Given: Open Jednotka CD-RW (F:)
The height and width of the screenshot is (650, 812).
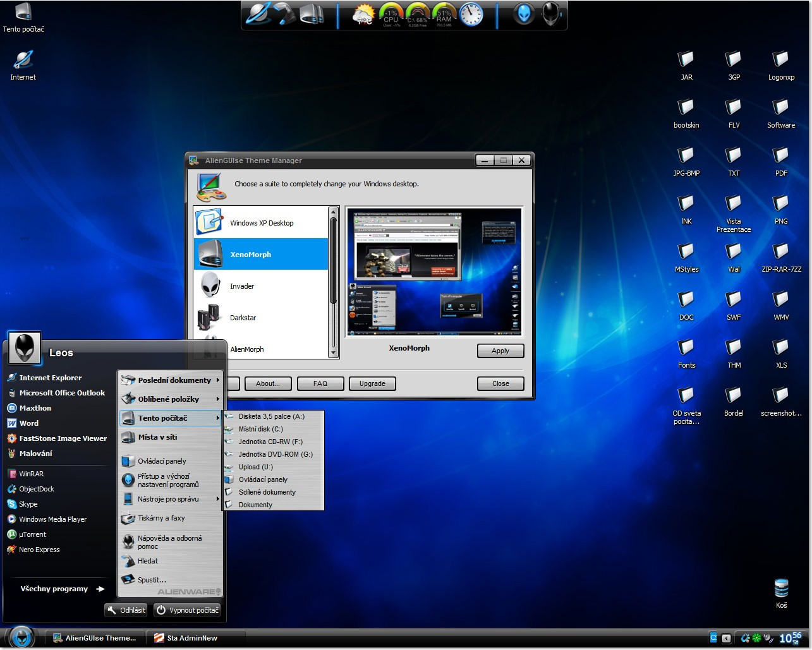Looking at the screenshot, I should click(273, 442).
